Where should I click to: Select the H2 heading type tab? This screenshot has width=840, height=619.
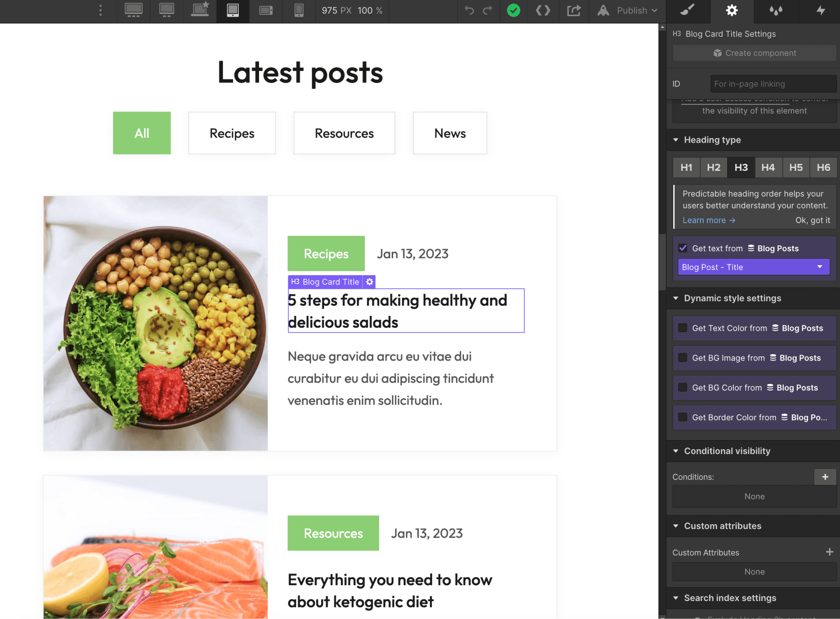click(714, 167)
